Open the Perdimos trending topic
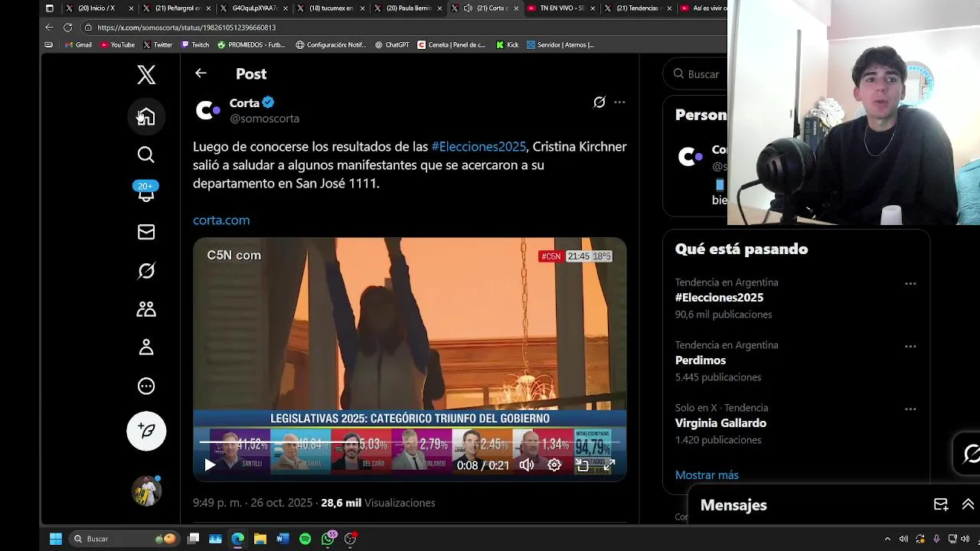 (701, 360)
